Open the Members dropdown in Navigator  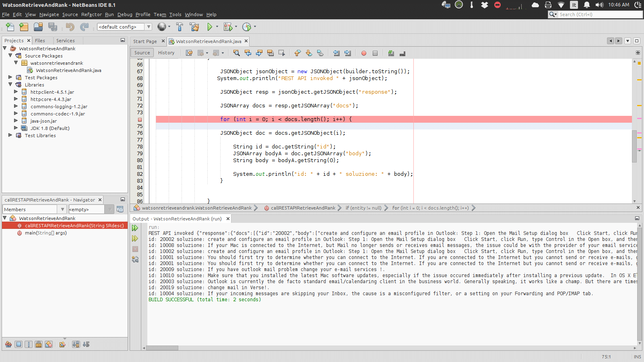tap(62, 210)
